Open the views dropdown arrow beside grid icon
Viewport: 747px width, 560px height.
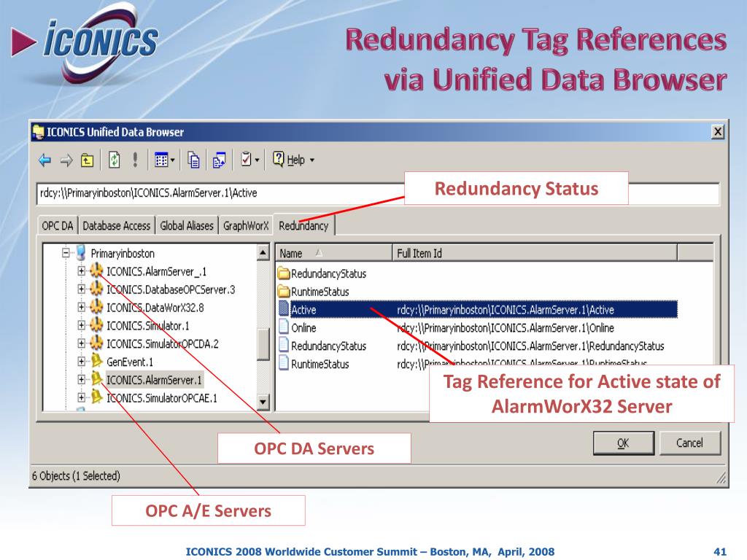[172, 160]
